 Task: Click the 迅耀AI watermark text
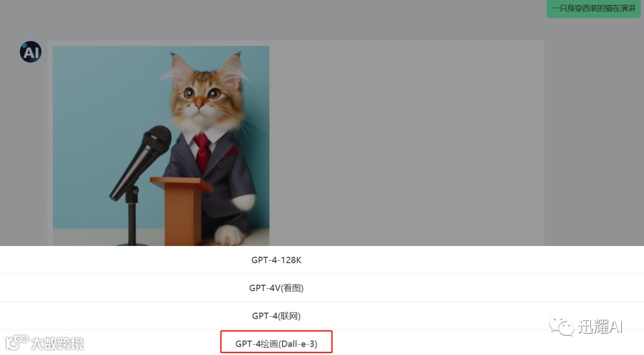pyautogui.click(x=600, y=326)
